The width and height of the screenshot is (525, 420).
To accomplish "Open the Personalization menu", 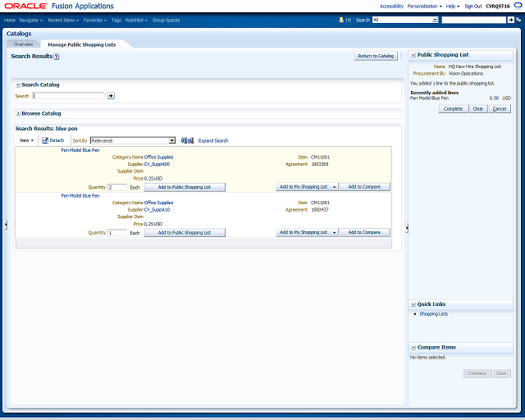I will click(425, 6).
